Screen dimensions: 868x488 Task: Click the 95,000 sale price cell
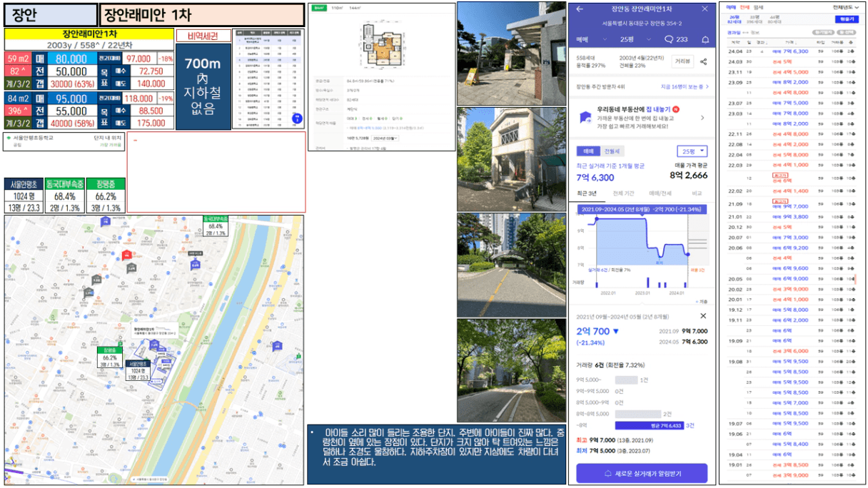71,98
